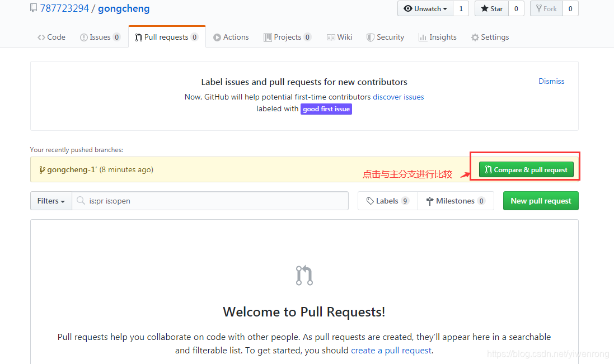The image size is (614, 364).
Task: Open the 787723294 owner profile link
Action: 64,8
